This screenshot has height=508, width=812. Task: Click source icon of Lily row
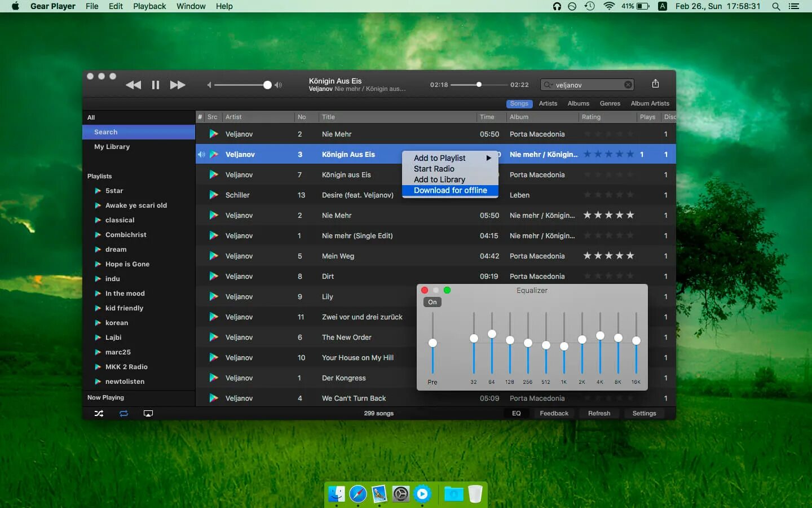[214, 296]
